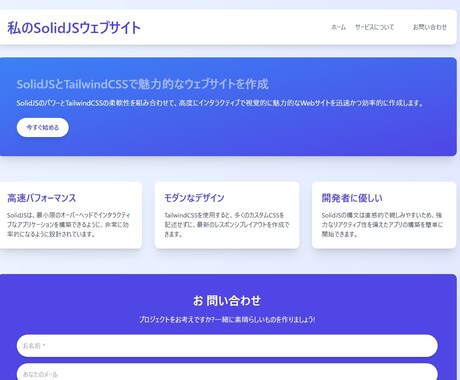Image resolution: width=460 pixels, height=380 pixels.
Task: Open the ホーム navigation link
Action: 338,27
